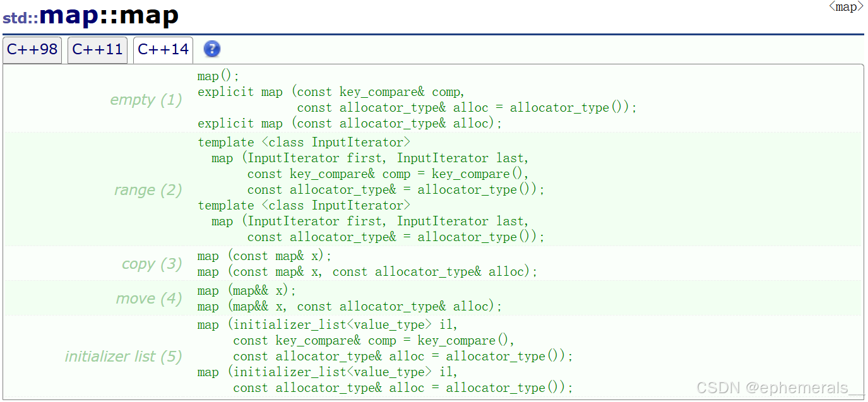868x402 pixels.
Task: Select the empty (1) row label
Action: click(146, 99)
